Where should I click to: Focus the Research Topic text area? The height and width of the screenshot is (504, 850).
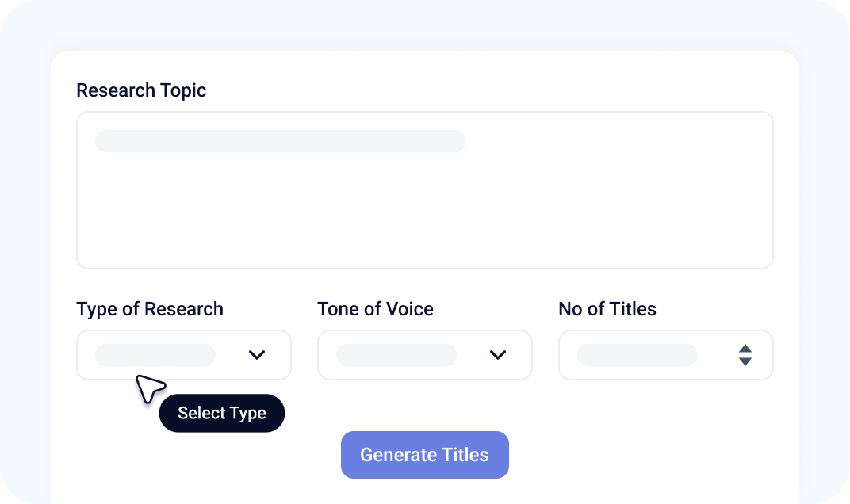pyautogui.click(x=425, y=190)
